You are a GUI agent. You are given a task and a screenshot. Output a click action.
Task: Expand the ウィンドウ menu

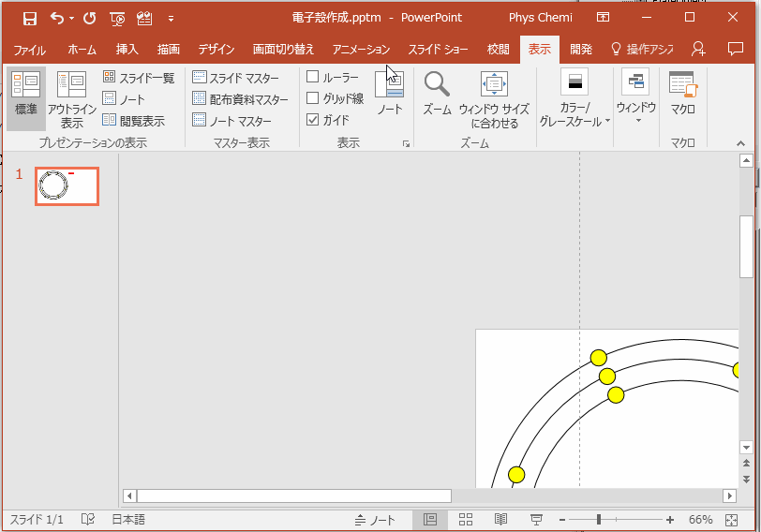coord(635,97)
